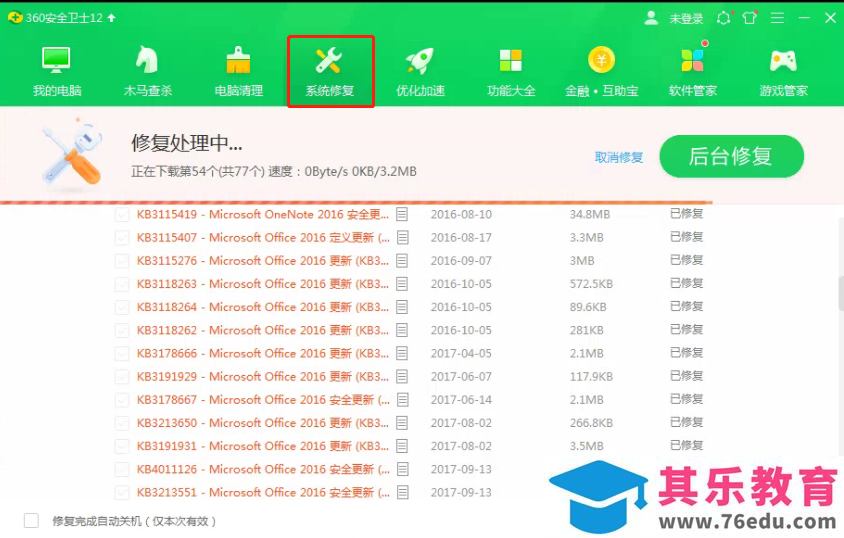The height and width of the screenshot is (538, 844).
Task: View details icon for KB3213551 update
Action: tap(402, 492)
